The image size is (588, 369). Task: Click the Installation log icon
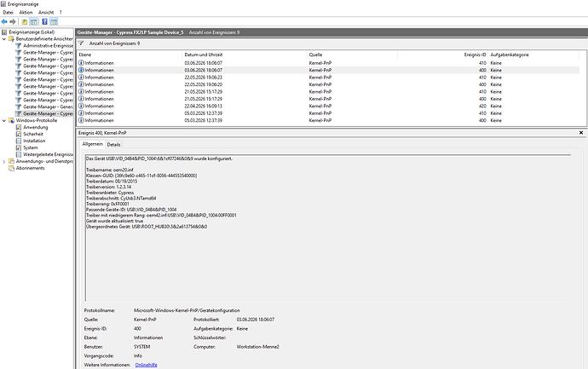tap(19, 141)
